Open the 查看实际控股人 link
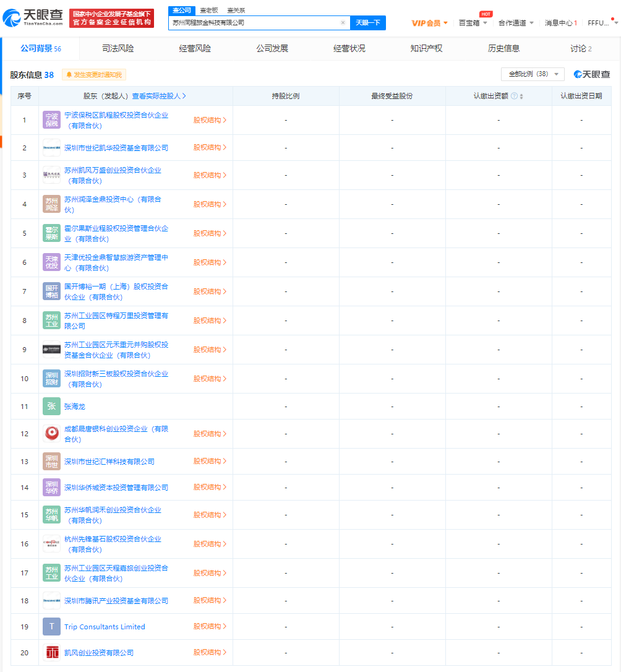Viewport: 621px width, 672px height. pyautogui.click(x=159, y=96)
